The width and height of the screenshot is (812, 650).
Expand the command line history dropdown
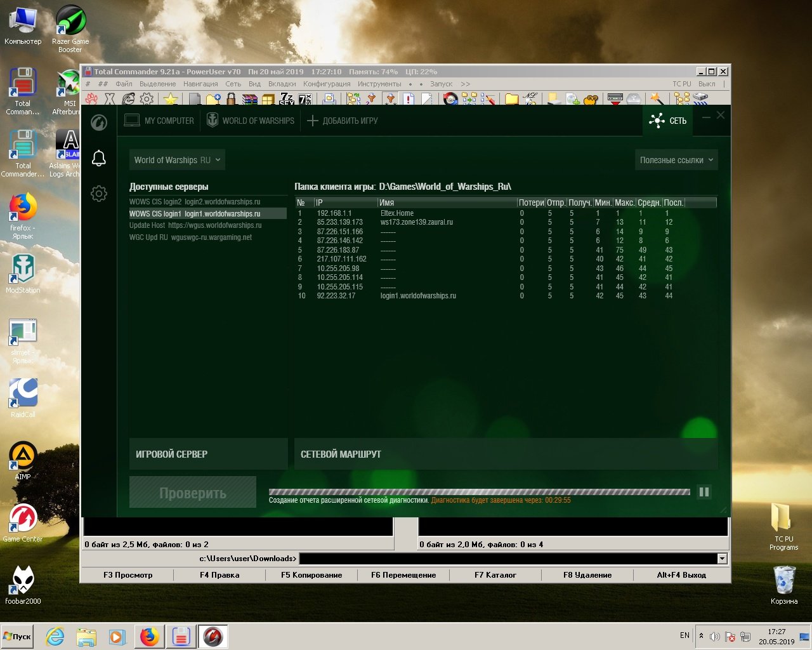coord(722,559)
